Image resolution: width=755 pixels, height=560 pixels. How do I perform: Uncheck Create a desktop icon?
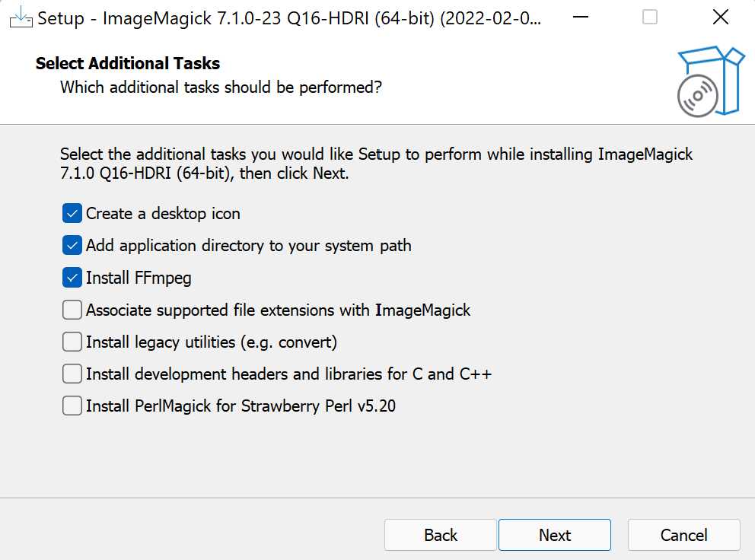tap(72, 213)
